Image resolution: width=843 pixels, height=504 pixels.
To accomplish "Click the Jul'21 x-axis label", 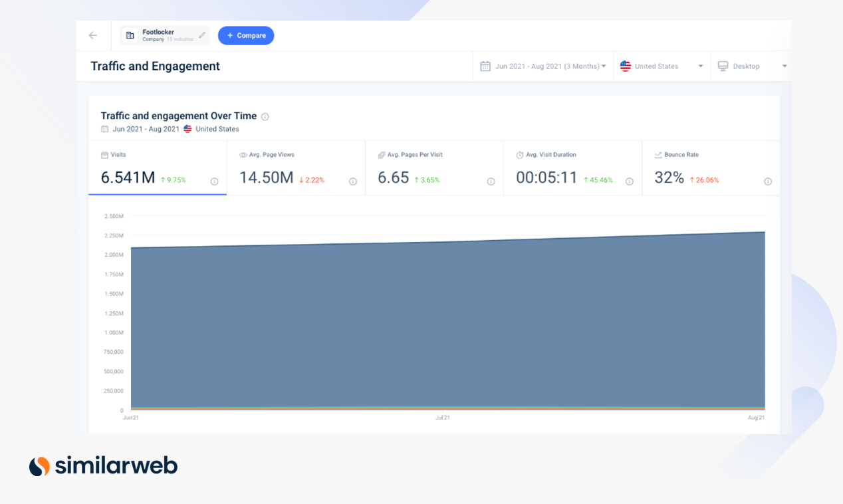I will coord(442,418).
